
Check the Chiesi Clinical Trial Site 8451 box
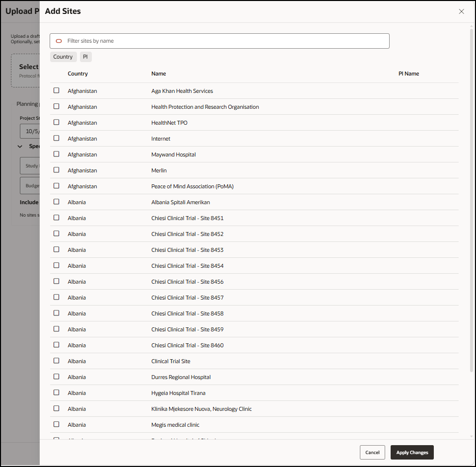[x=57, y=218]
